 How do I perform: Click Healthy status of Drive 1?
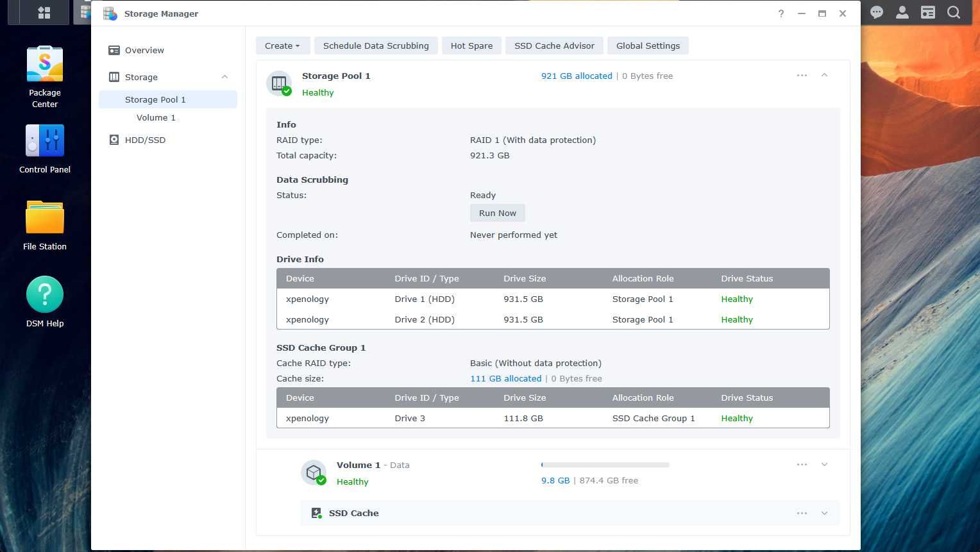[x=737, y=299]
